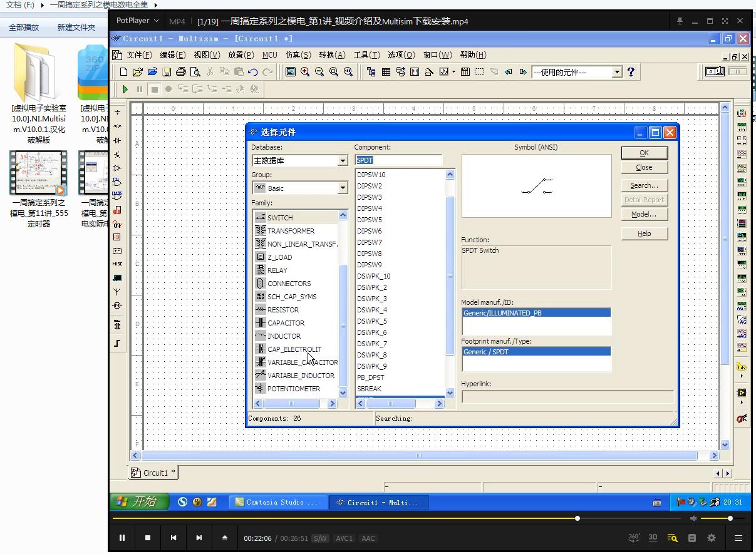Click the Print icon in the toolbar
The image size is (756, 554).
point(181,72)
